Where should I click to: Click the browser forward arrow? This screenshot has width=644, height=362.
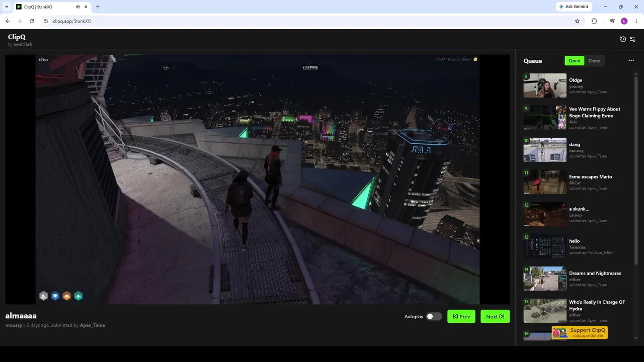pos(20,21)
